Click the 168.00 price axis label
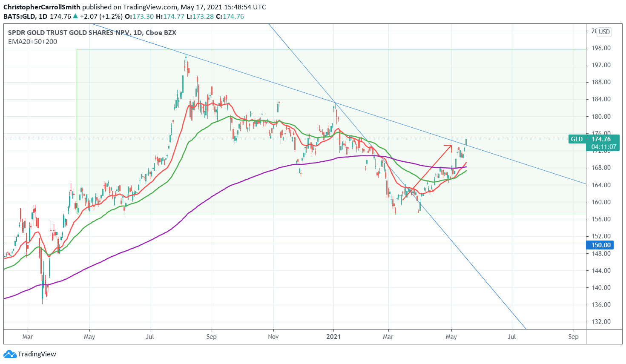The image size is (626, 364). coord(601,168)
